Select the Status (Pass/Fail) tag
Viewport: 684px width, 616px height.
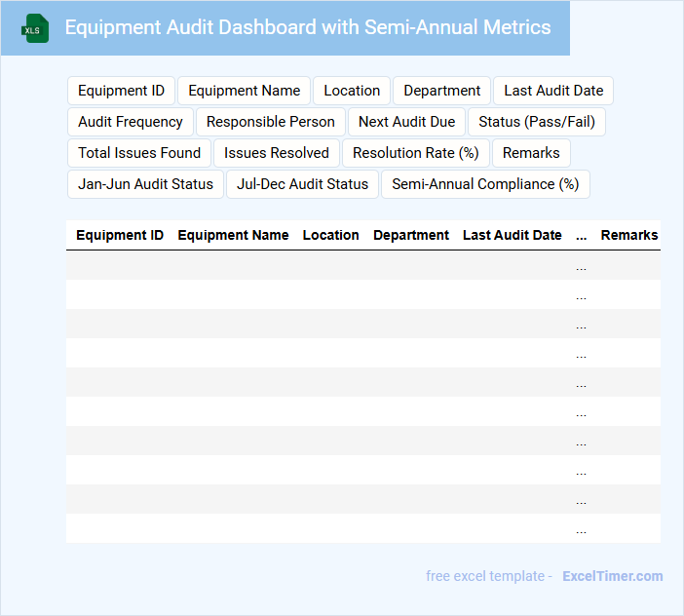coord(537,122)
